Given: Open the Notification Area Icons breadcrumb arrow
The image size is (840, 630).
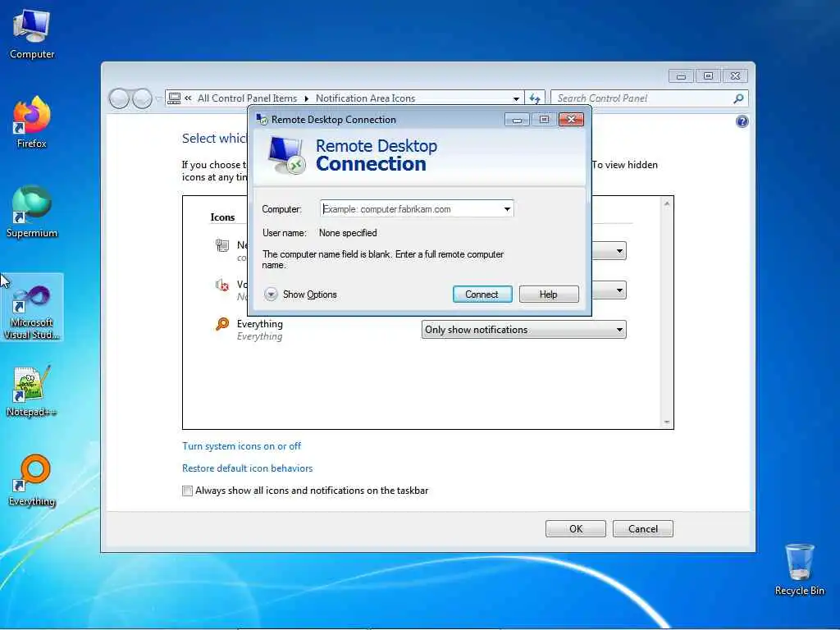Looking at the screenshot, I should point(307,98).
